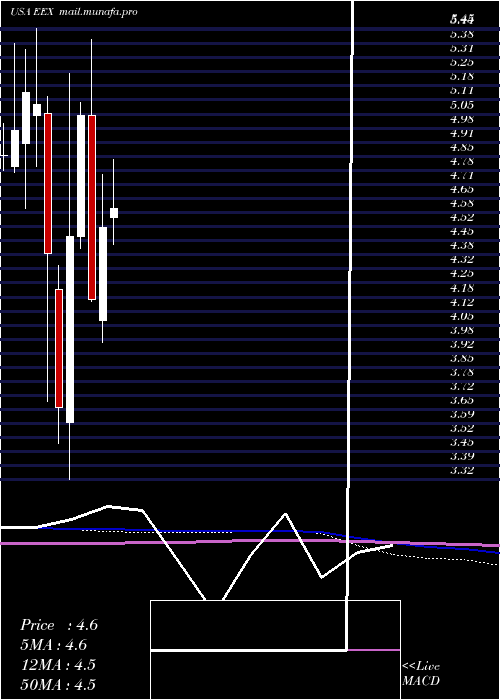Click the 5.25 price axis label
Image resolution: width=500 pixels, height=700 pixels.
[462, 62]
